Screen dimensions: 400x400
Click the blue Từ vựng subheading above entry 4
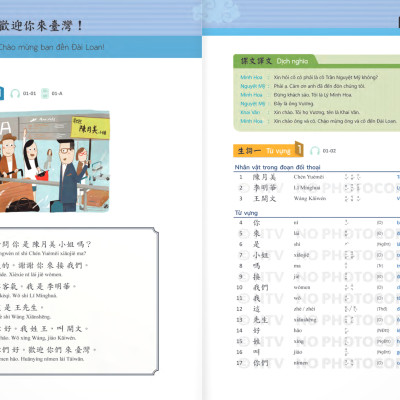tap(246, 213)
